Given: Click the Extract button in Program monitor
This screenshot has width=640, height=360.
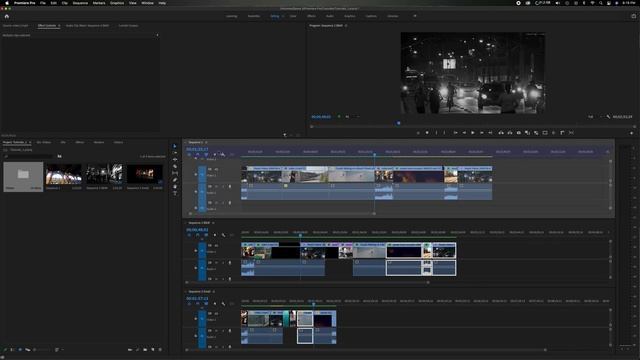Looking at the screenshot, I should pos(510,133).
